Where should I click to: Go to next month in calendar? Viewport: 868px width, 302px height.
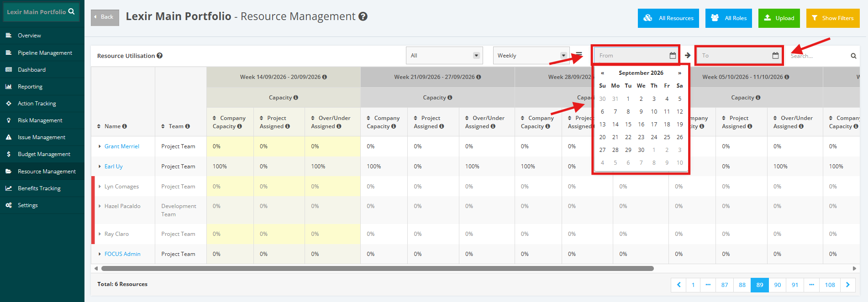pos(679,73)
